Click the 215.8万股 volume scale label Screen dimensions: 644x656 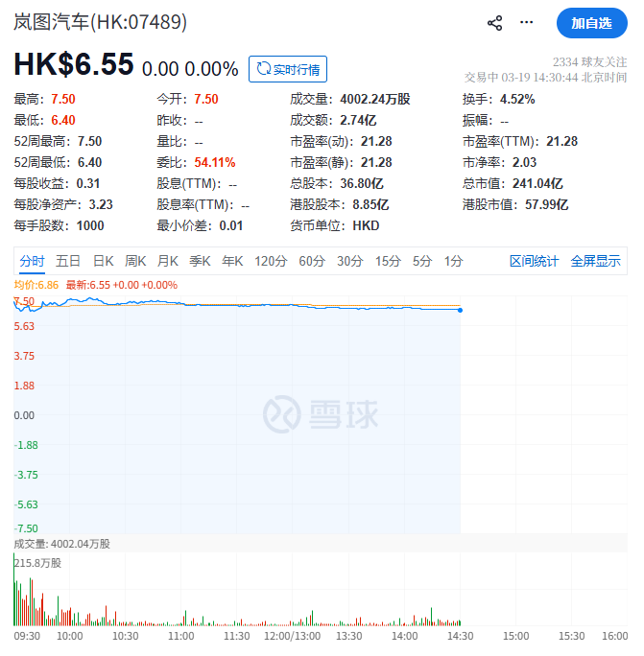(37, 563)
